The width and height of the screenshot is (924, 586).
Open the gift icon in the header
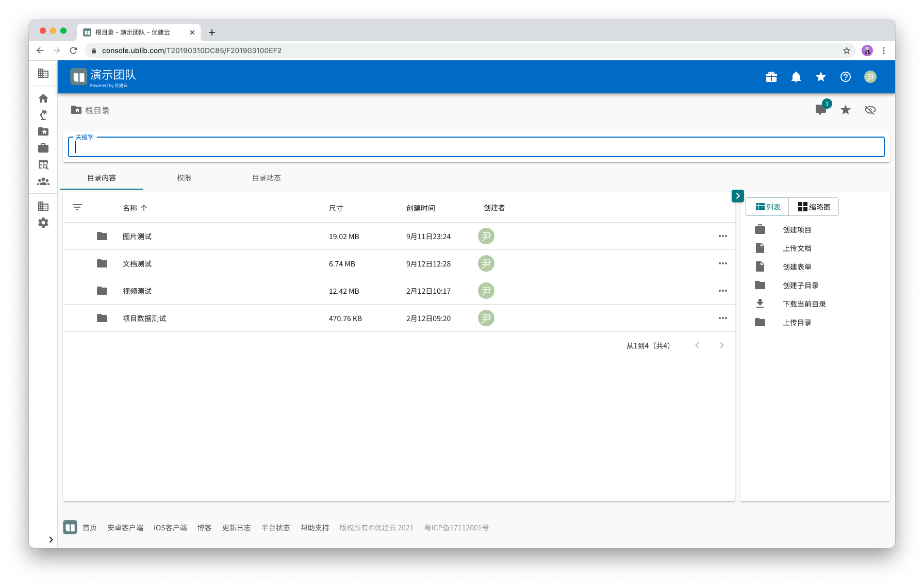[x=771, y=77]
